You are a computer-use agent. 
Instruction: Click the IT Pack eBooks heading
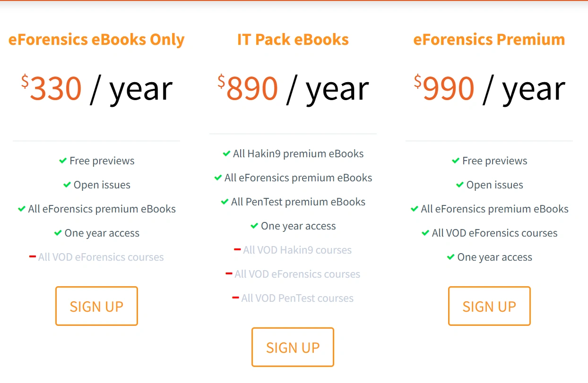[x=293, y=40]
